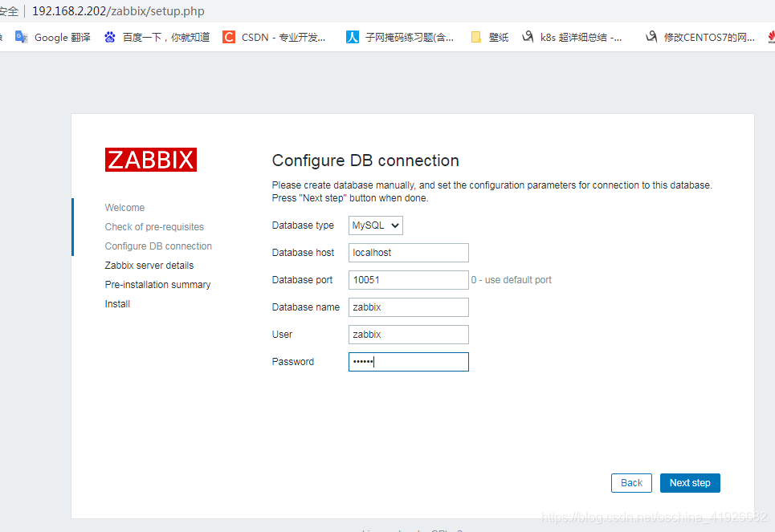Focus the Password field
Screen dimensions: 775x532
pos(408,362)
